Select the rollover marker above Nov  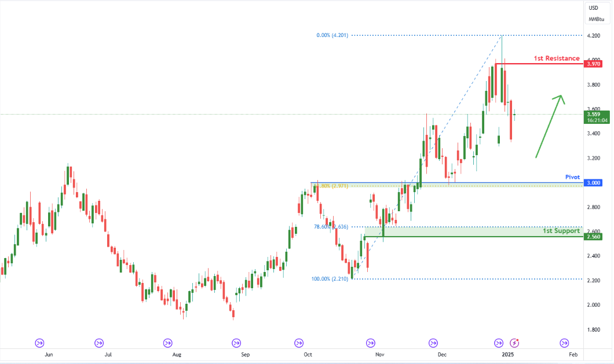point(371,343)
